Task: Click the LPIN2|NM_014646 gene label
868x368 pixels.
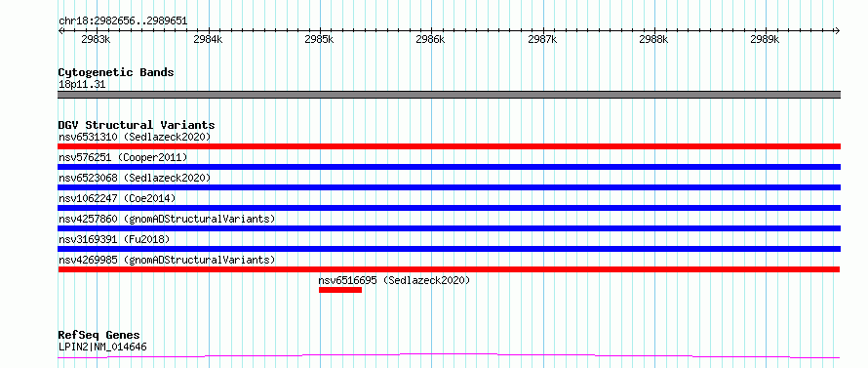Action: [x=102, y=348]
